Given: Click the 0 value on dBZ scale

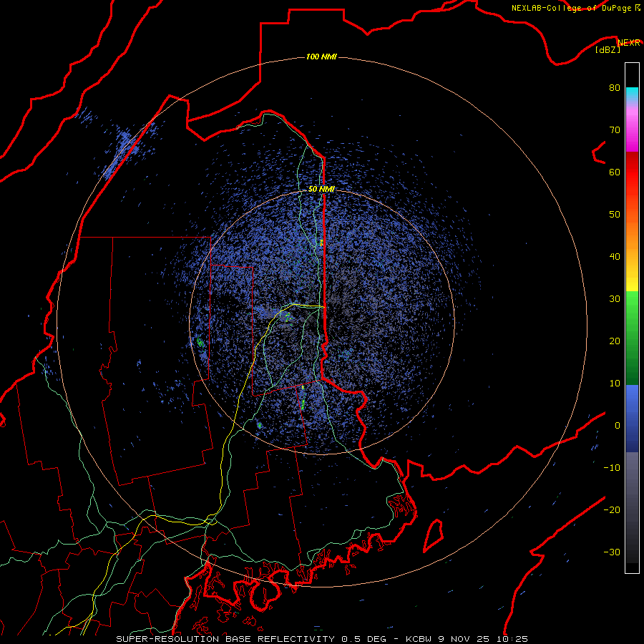Looking at the screenshot, I should pos(618,426).
